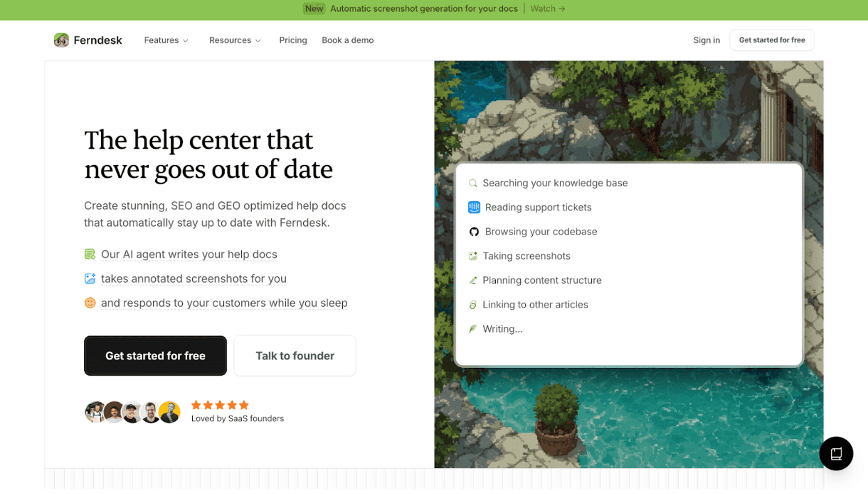Click the link icon beside Linking to other articles

pyautogui.click(x=473, y=305)
